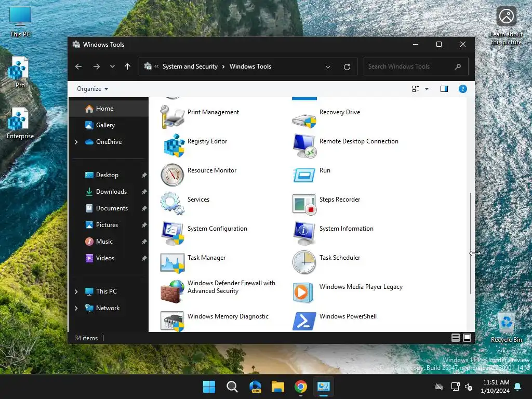Open the Organize dropdown menu
Image resolution: width=532 pixels, height=399 pixels.
pyautogui.click(x=92, y=89)
